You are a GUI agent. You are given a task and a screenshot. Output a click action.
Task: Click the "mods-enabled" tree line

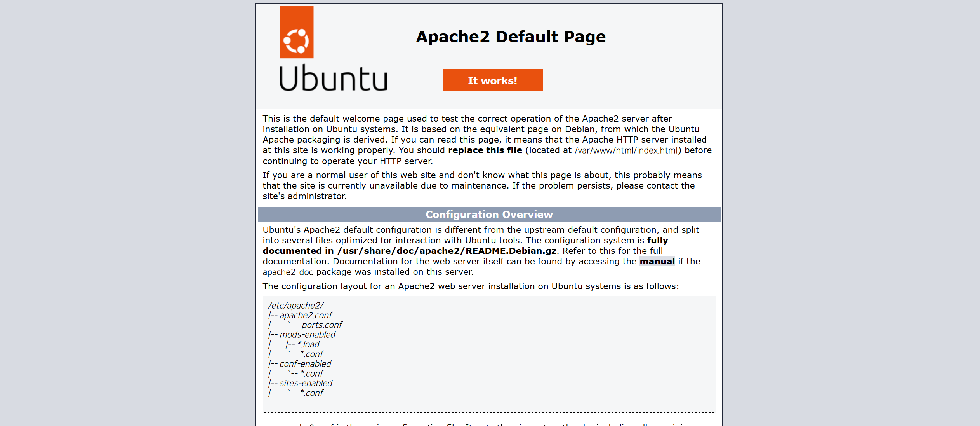(x=307, y=335)
